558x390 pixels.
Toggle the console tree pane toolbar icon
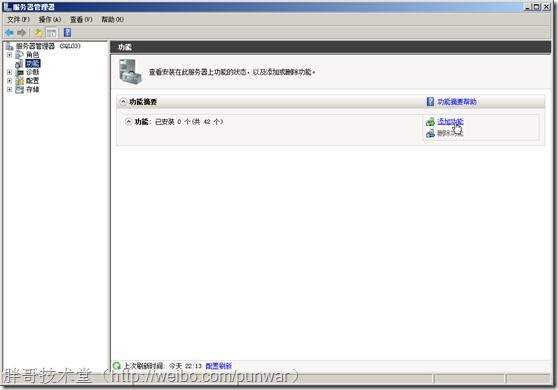[52, 33]
